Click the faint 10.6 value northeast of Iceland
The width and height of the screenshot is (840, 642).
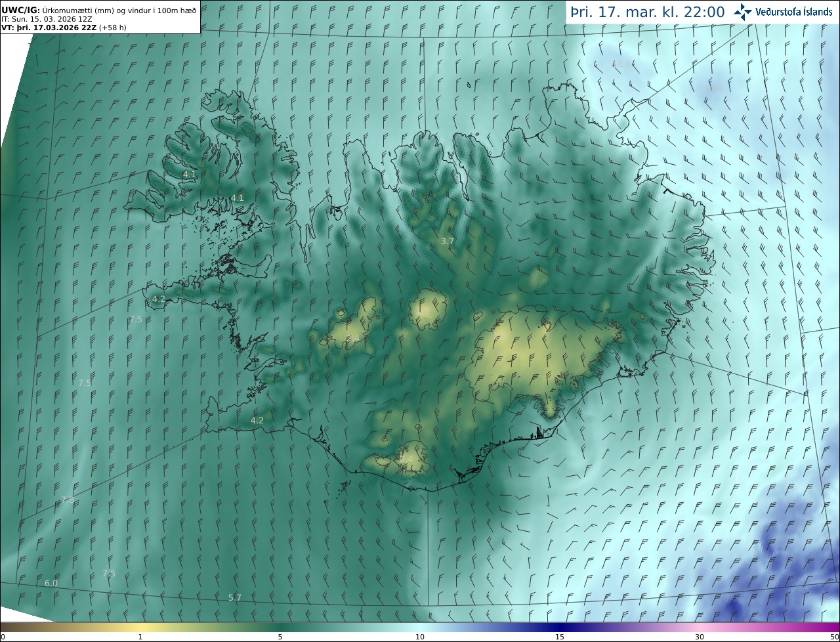(621, 64)
